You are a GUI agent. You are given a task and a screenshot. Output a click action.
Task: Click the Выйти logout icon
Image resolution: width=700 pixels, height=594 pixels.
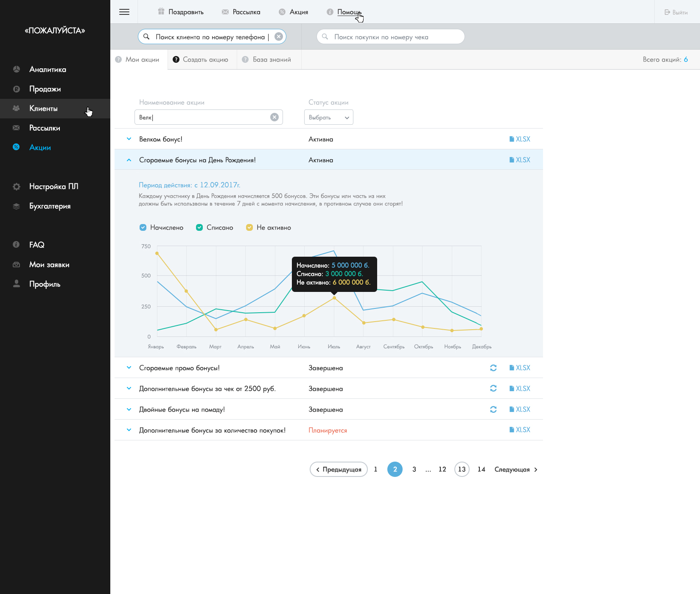click(667, 12)
